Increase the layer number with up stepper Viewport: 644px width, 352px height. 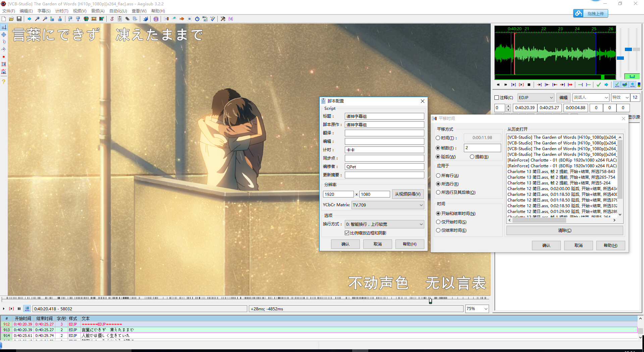(508, 106)
